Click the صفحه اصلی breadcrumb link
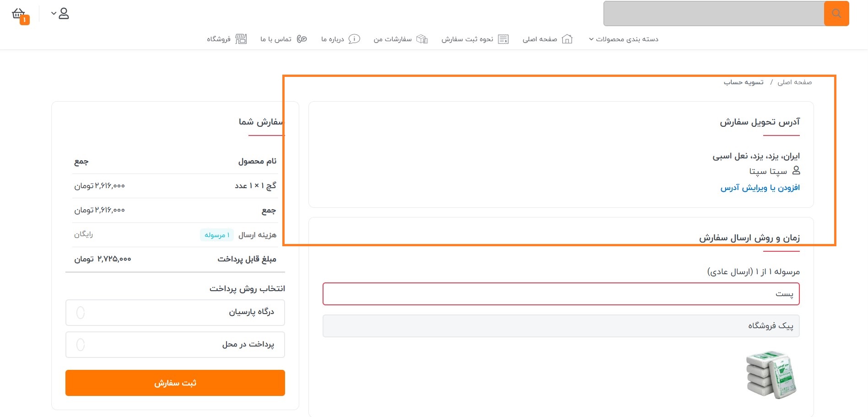The height and width of the screenshot is (417, 868). tap(794, 82)
